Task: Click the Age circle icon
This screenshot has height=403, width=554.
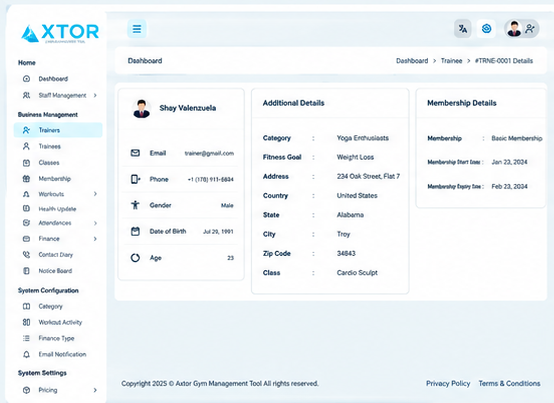Action: 135,258
